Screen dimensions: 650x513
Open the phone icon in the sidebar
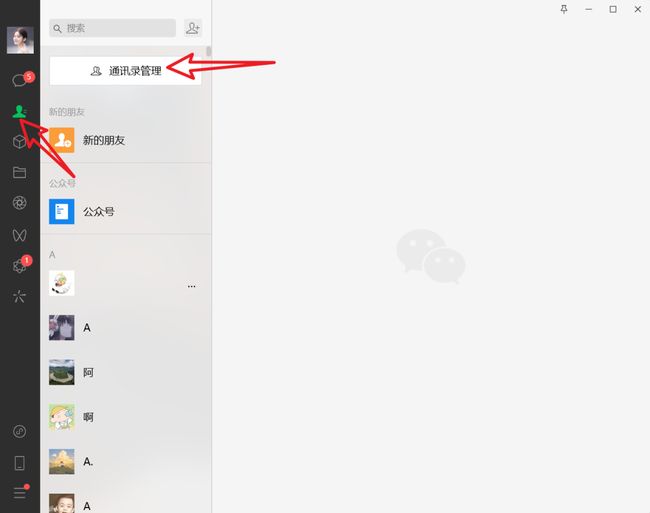[x=19, y=463]
